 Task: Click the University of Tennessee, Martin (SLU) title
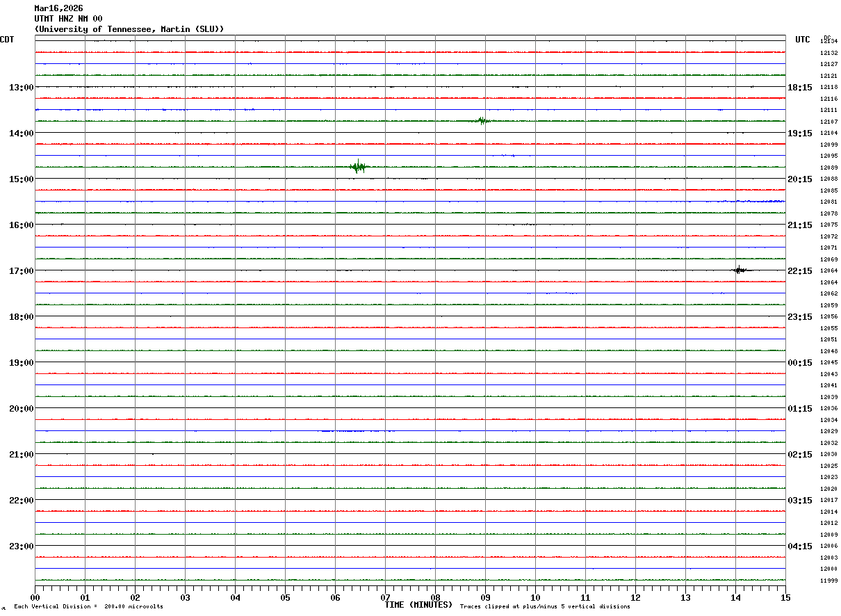(129, 29)
